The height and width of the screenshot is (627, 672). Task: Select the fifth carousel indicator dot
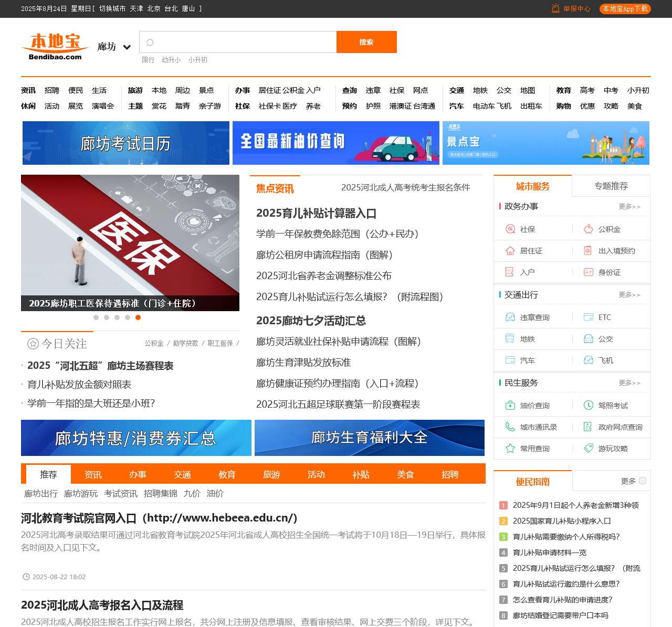click(x=138, y=317)
